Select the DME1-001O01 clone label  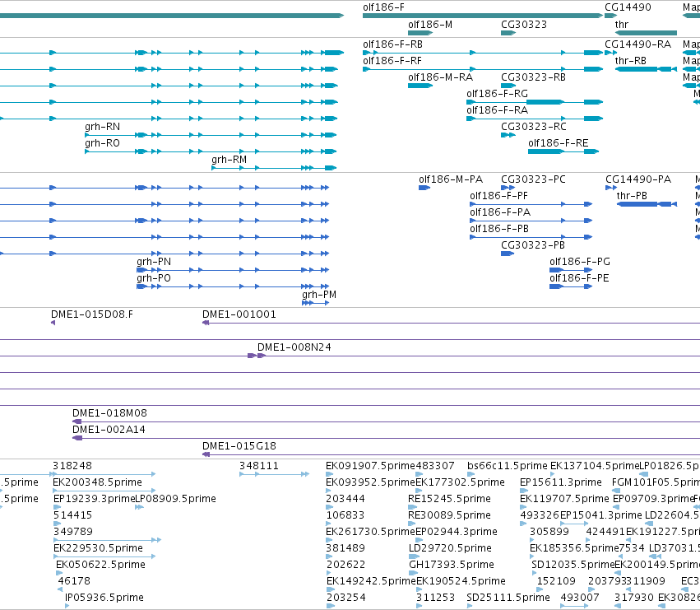click(239, 314)
